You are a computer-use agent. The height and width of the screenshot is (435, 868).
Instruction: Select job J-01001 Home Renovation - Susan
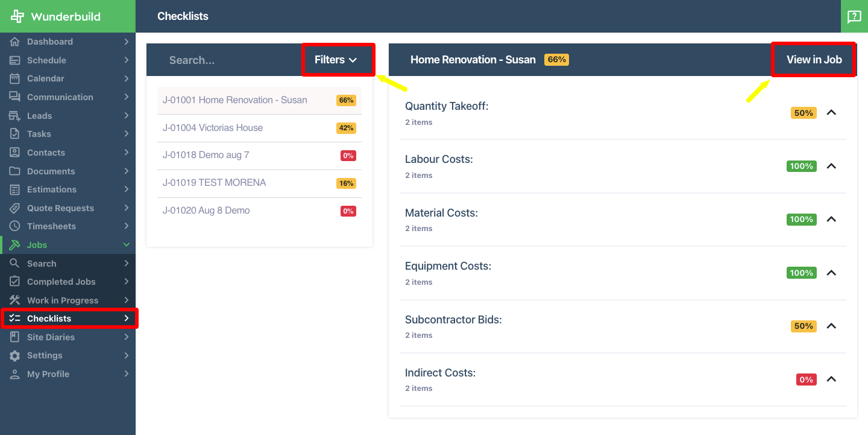[259, 100]
